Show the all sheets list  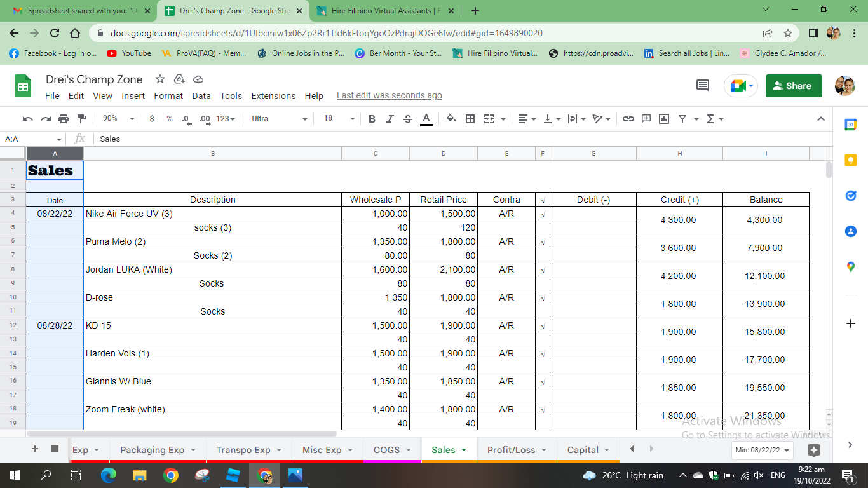(55, 449)
